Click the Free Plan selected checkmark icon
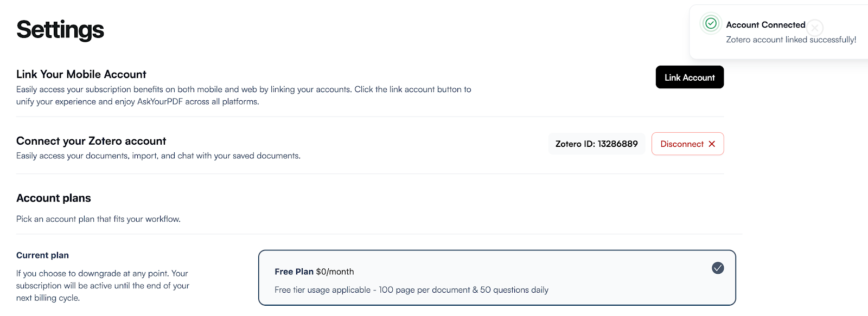868x316 pixels. [x=718, y=268]
